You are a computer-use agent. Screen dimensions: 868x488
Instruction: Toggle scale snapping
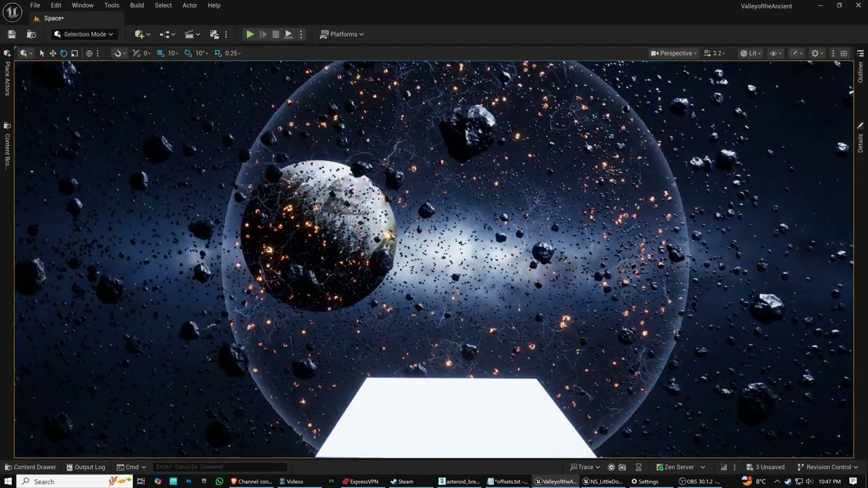pyautogui.click(x=218, y=53)
